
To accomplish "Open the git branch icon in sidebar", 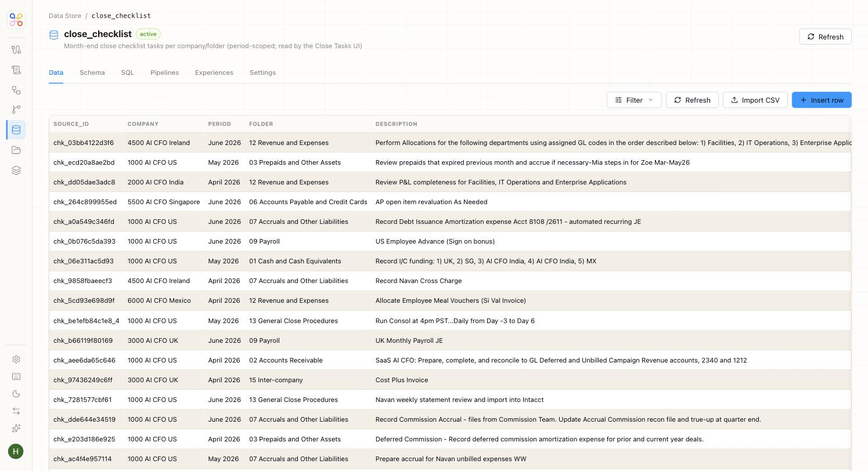I will point(16,110).
